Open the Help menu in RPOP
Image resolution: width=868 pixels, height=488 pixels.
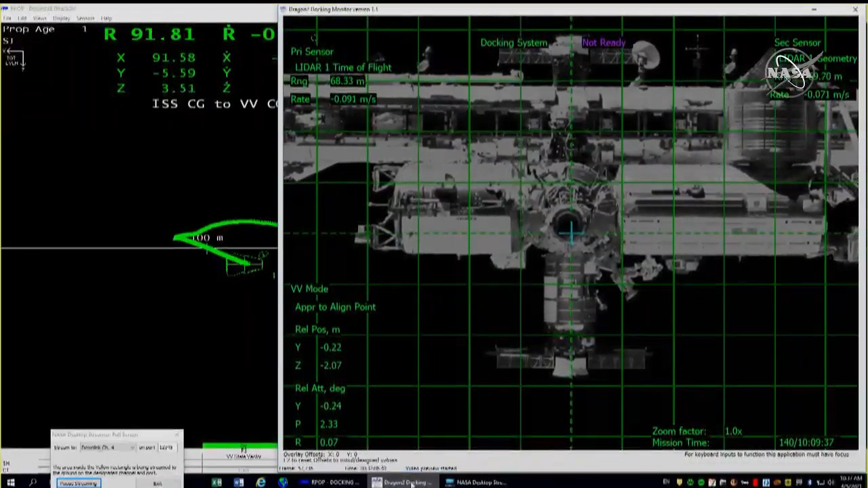(106, 18)
